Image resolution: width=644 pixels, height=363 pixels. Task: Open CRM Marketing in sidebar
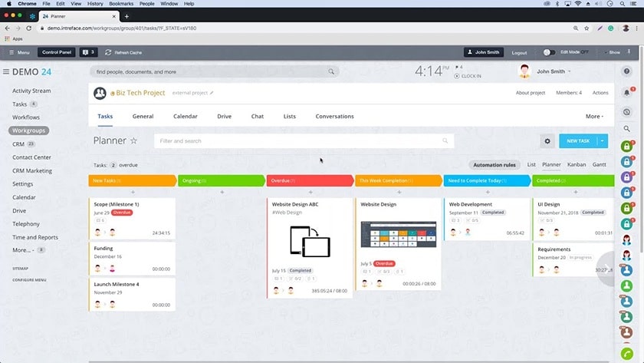[32, 170]
